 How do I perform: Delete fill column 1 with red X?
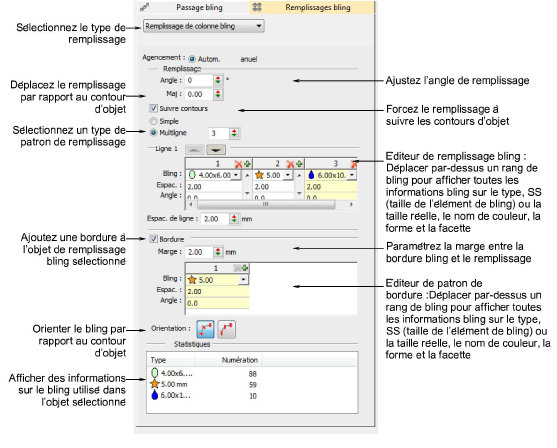point(238,164)
